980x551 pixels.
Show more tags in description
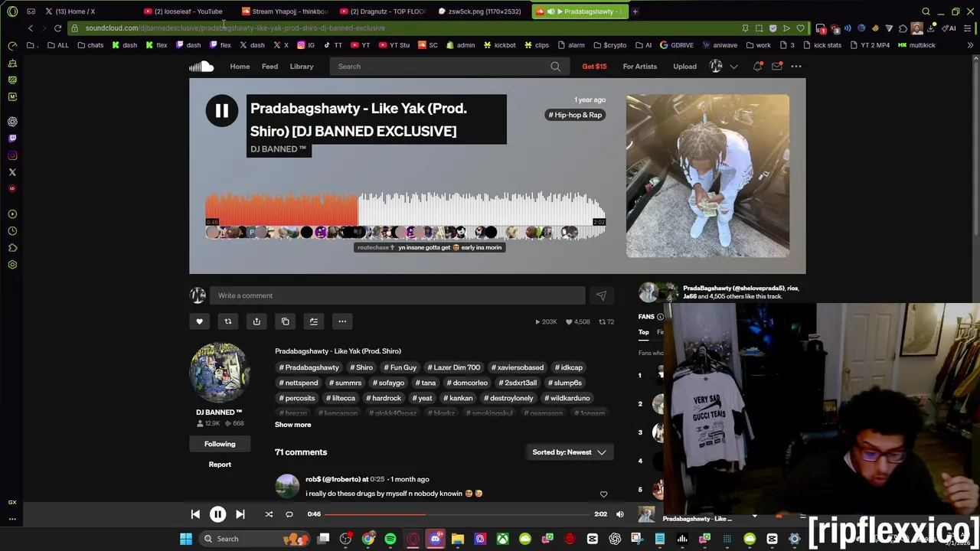(x=293, y=425)
